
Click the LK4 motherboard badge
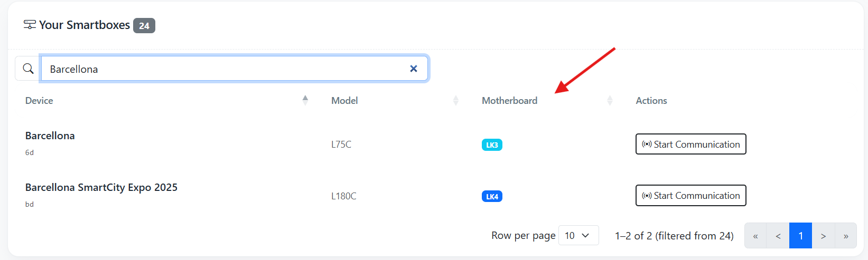pyautogui.click(x=492, y=196)
